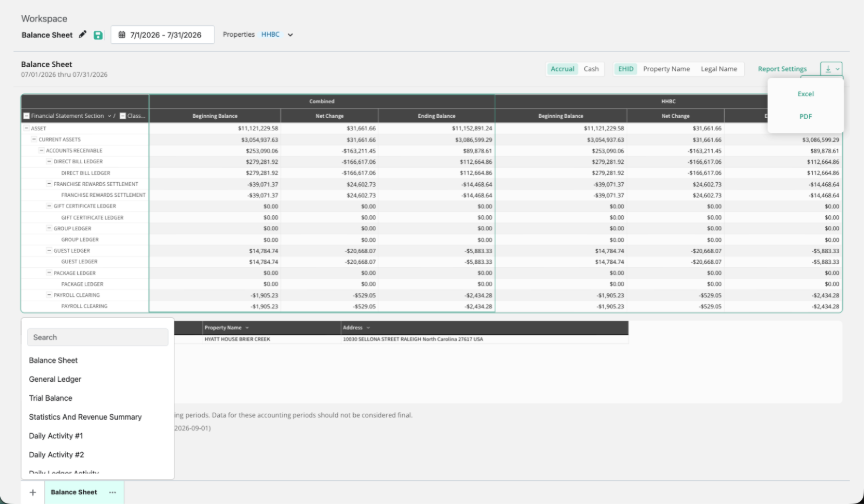Switch to Accrual basis
Viewport: 864px width, 504px height.
(x=563, y=69)
